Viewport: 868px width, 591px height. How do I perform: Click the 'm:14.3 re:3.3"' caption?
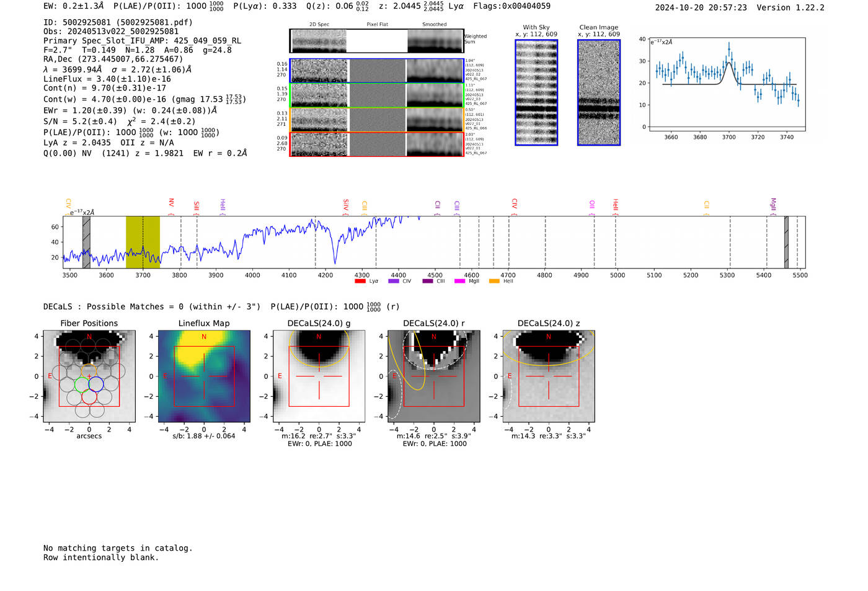coord(549,436)
